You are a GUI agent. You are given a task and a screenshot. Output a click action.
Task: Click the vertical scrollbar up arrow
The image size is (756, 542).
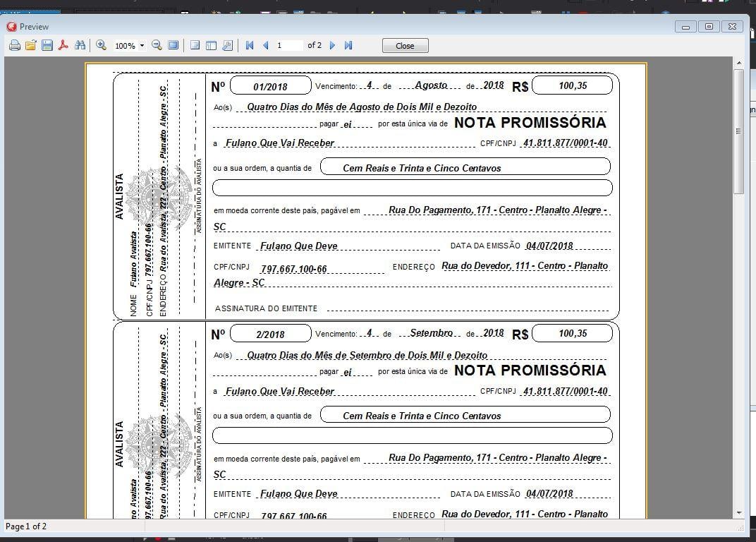[738, 63]
